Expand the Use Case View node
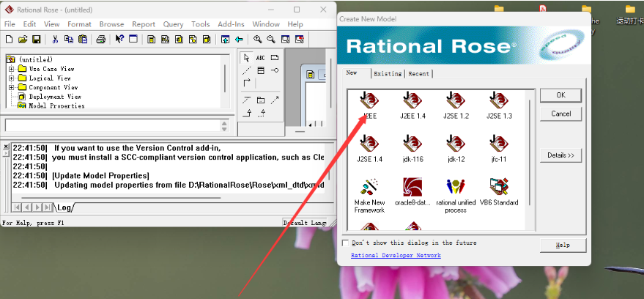The width and height of the screenshot is (644, 299). pyautogui.click(x=11, y=69)
